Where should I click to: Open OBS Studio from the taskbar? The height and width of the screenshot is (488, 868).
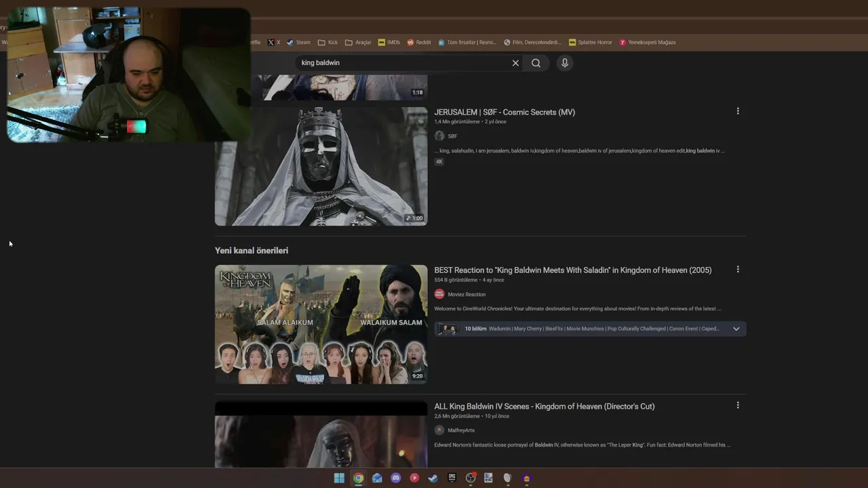tap(471, 478)
